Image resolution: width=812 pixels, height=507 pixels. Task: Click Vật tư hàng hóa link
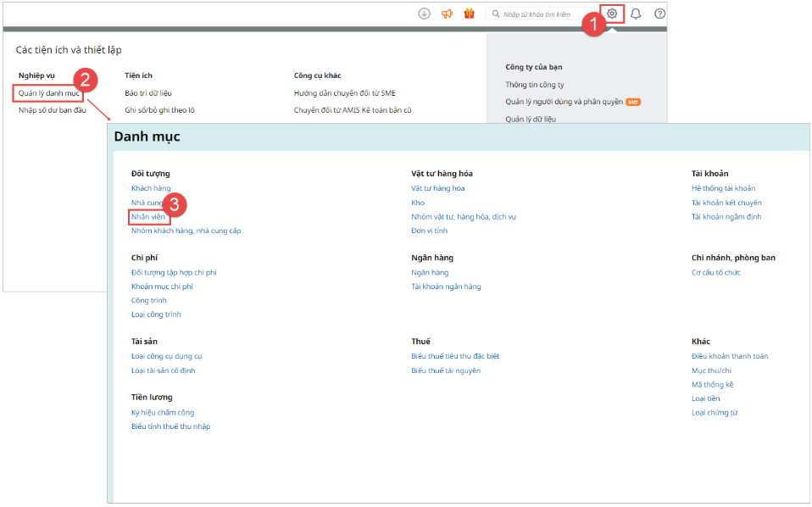coord(437,188)
